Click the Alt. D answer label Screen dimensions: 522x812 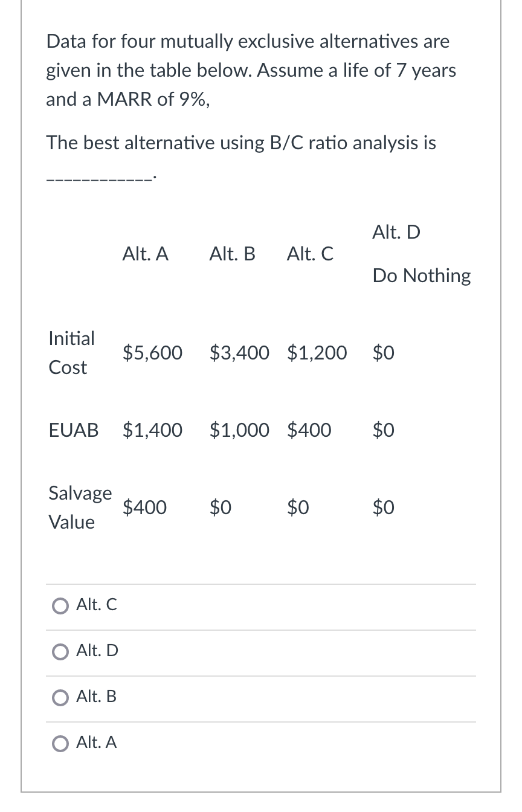click(97, 651)
